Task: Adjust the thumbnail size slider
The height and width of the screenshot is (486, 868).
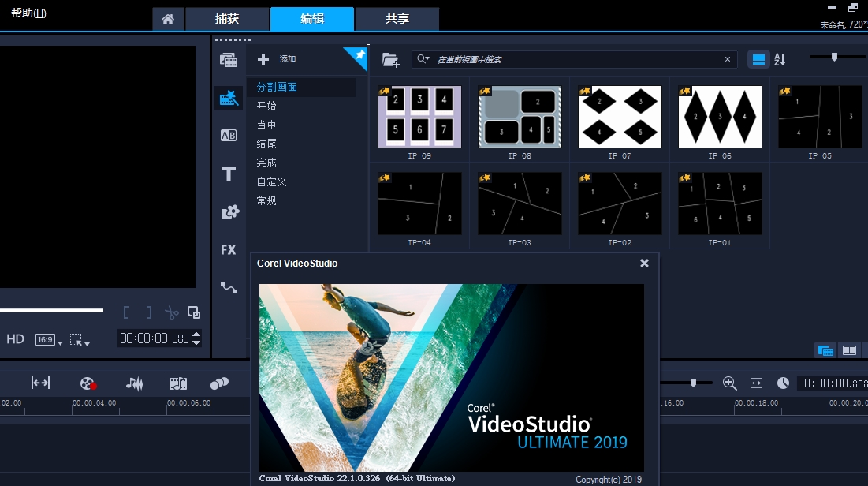Action: click(834, 57)
